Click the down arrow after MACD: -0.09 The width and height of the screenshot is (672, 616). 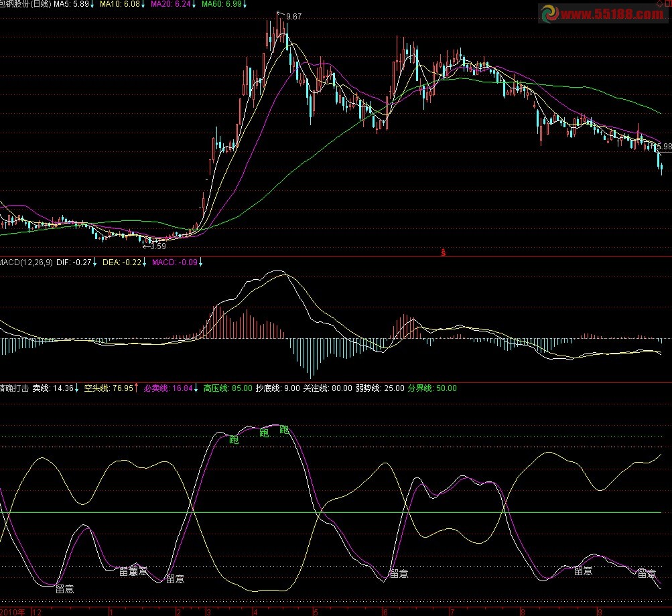point(201,262)
